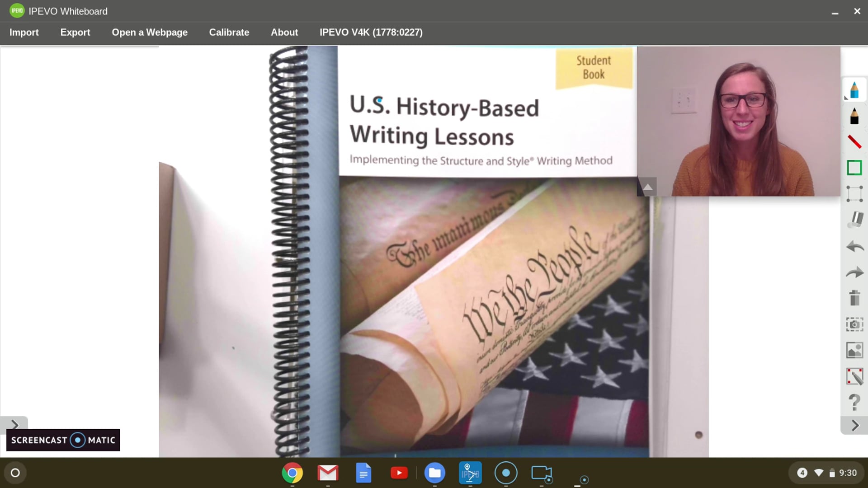Select the blue marker pen tool
The image size is (868, 488).
[x=854, y=90]
